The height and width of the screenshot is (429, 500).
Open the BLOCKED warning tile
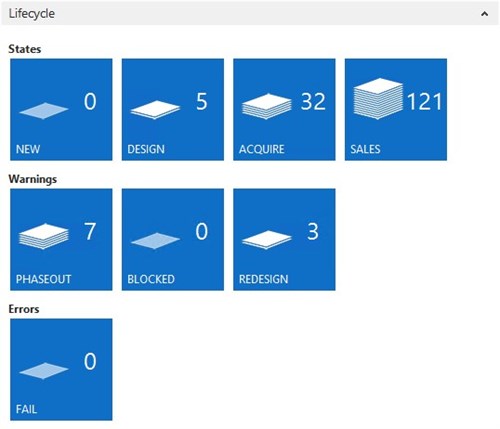173,240
